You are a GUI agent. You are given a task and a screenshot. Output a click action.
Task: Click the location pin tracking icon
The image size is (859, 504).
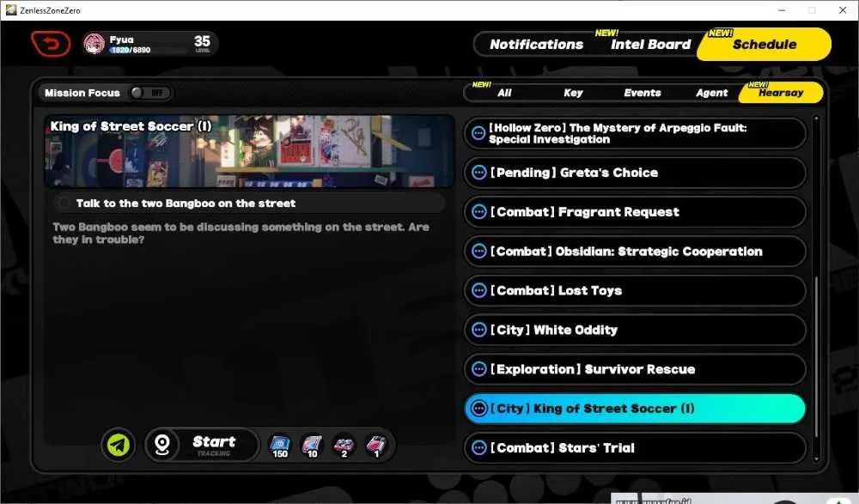coord(162,444)
